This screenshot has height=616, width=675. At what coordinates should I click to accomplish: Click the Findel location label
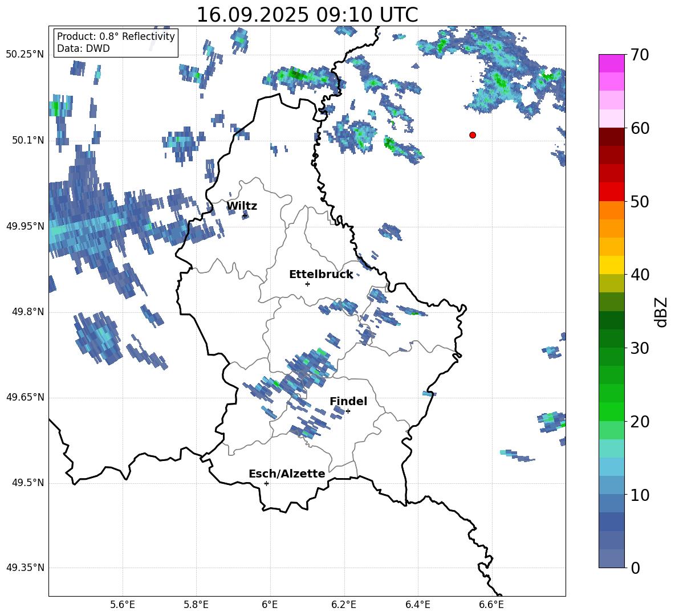coord(348,401)
